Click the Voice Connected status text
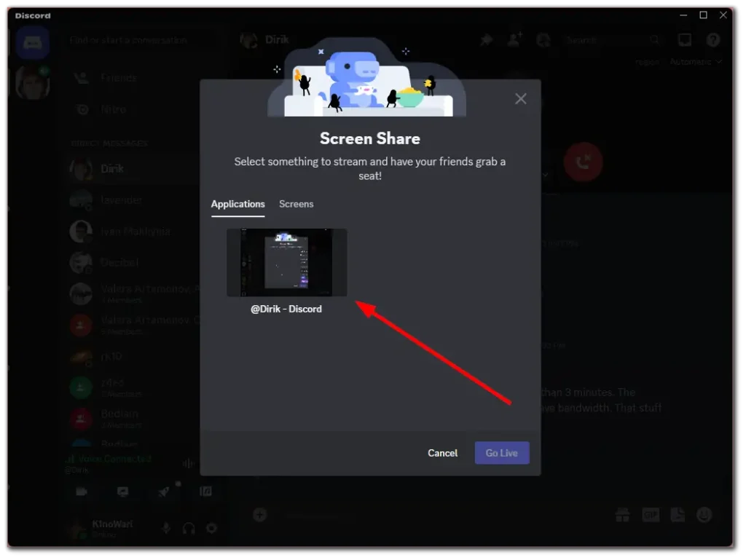The image size is (746, 560). click(x=114, y=459)
